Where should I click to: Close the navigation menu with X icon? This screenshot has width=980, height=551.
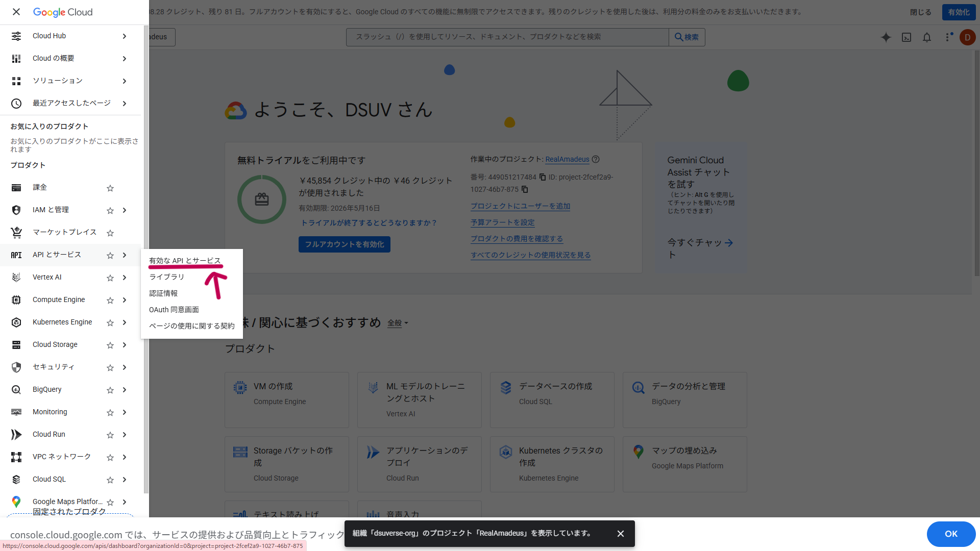(16, 12)
